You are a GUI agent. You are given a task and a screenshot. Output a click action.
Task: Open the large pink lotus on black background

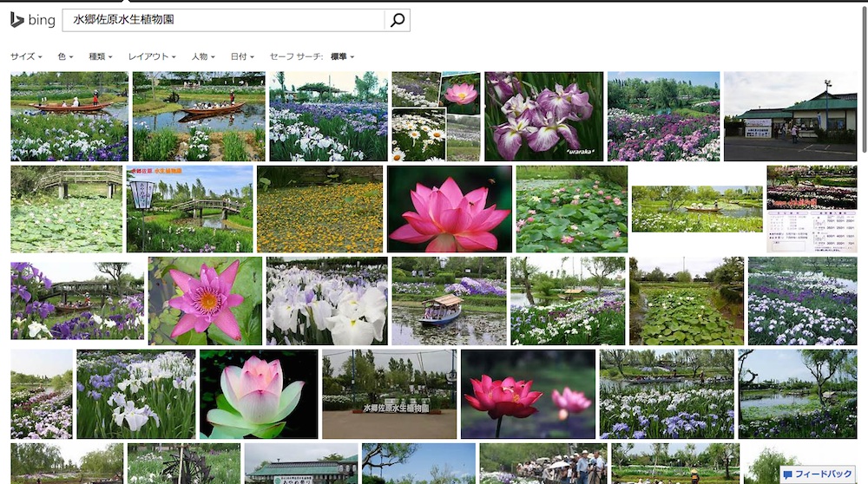(449, 209)
